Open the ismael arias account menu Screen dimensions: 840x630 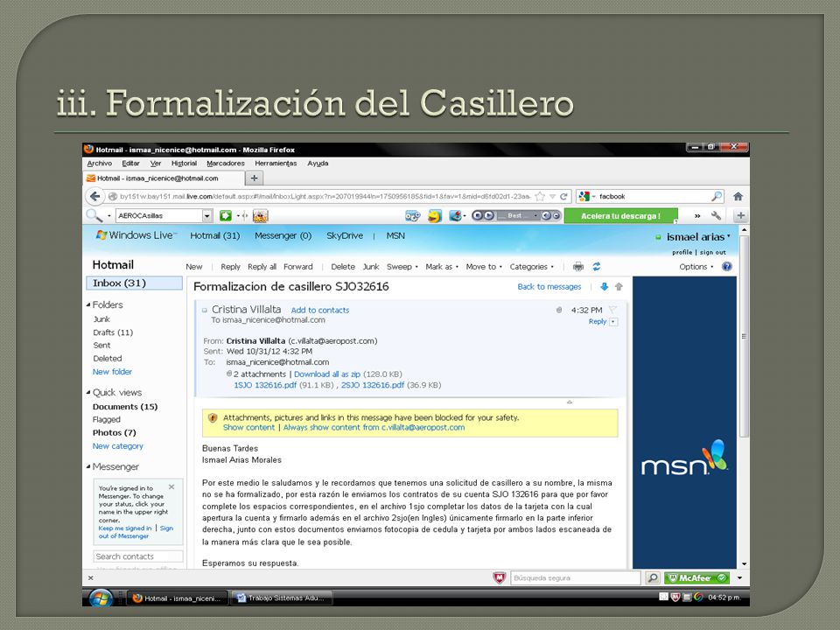698,237
